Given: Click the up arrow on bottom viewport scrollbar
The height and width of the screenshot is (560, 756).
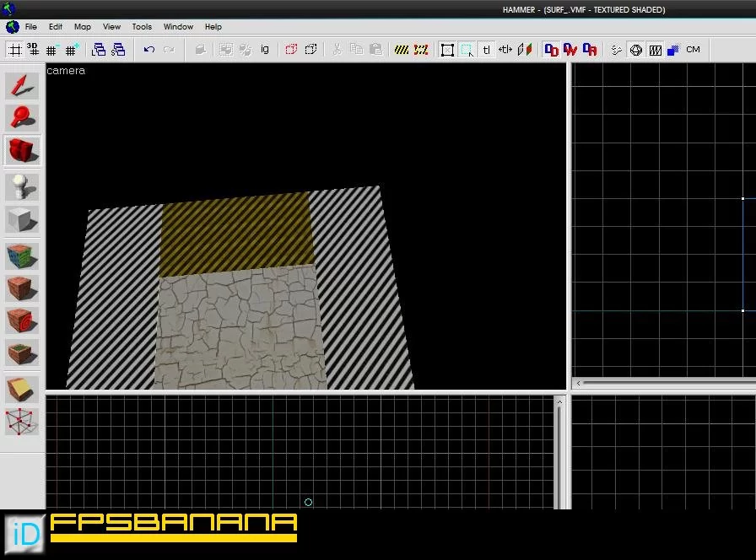Looking at the screenshot, I should click(x=559, y=402).
